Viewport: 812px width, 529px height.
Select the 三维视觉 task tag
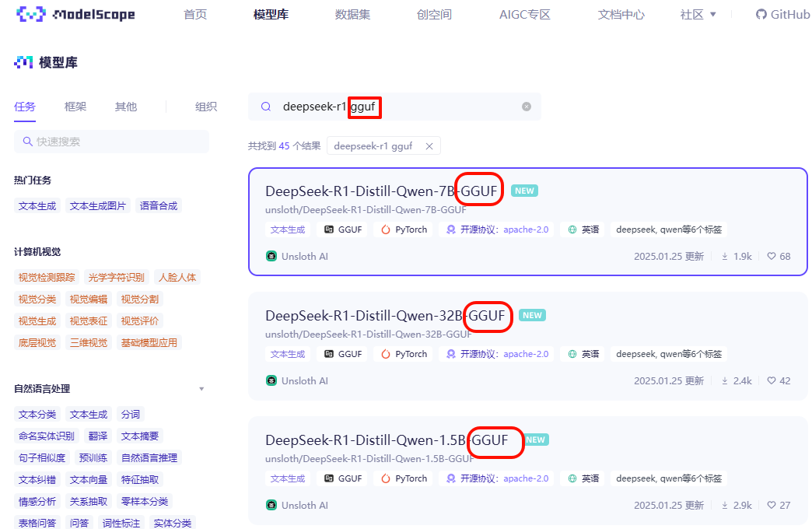(89, 342)
